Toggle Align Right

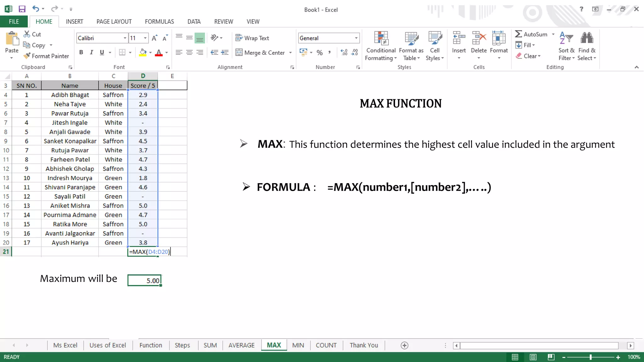[x=200, y=52]
